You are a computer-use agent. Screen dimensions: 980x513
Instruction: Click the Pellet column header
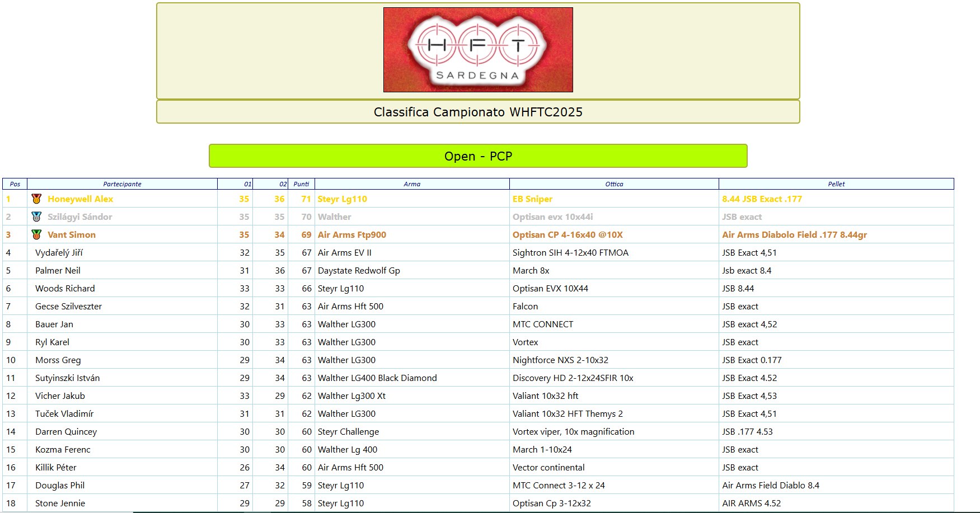[836, 184]
